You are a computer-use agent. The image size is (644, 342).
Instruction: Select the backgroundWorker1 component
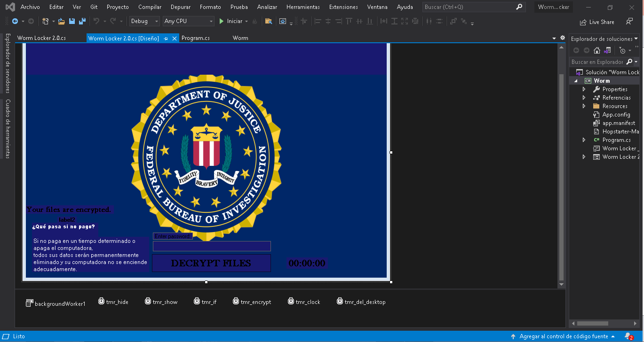tap(56, 303)
